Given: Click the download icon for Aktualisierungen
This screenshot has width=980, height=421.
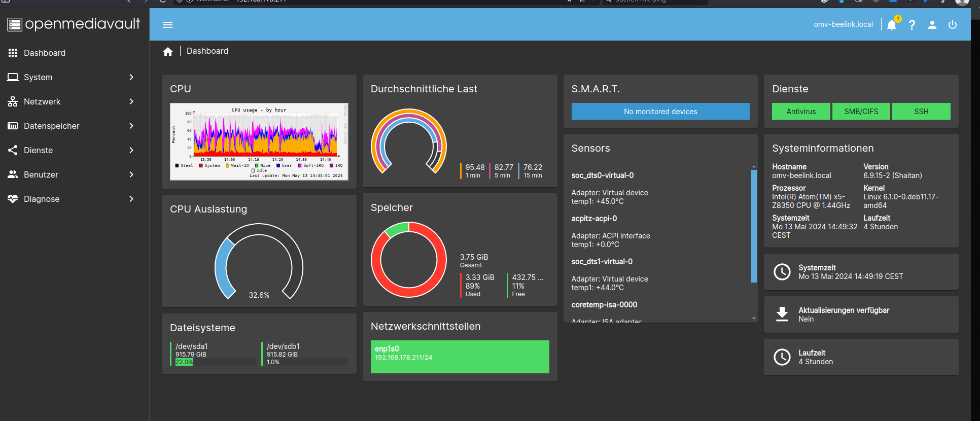Looking at the screenshot, I should (x=782, y=314).
